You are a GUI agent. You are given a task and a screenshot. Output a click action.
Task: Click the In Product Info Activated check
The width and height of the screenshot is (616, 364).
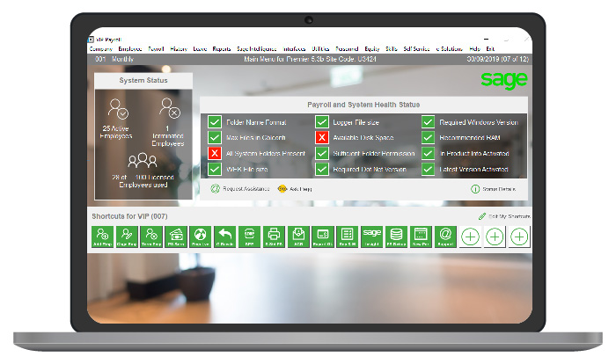pyautogui.click(x=428, y=153)
